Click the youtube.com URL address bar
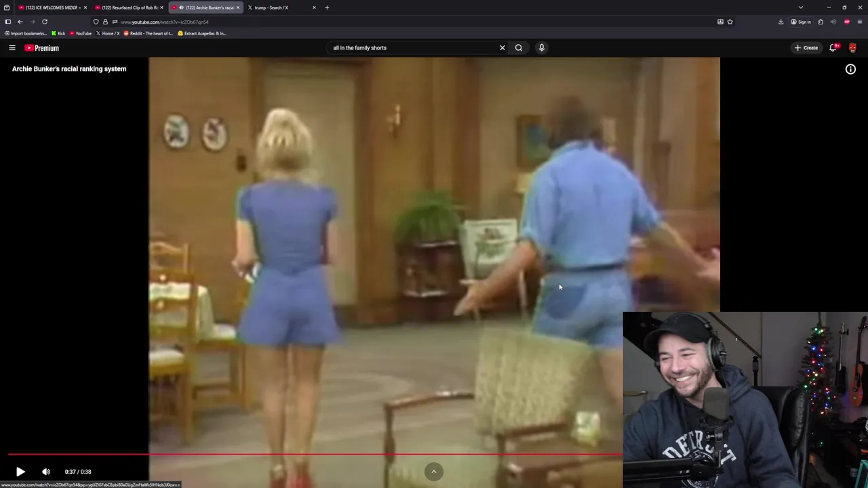The image size is (868, 488). 414,22
